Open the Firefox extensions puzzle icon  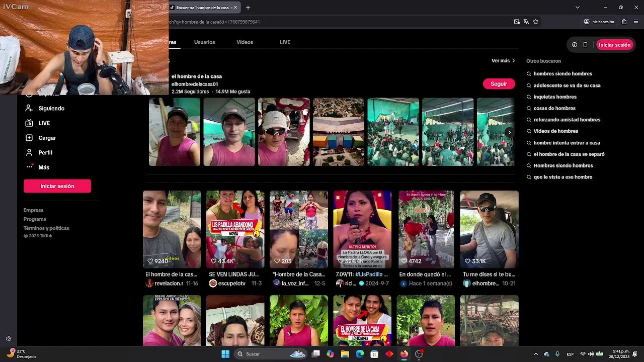tap(624, 22)
